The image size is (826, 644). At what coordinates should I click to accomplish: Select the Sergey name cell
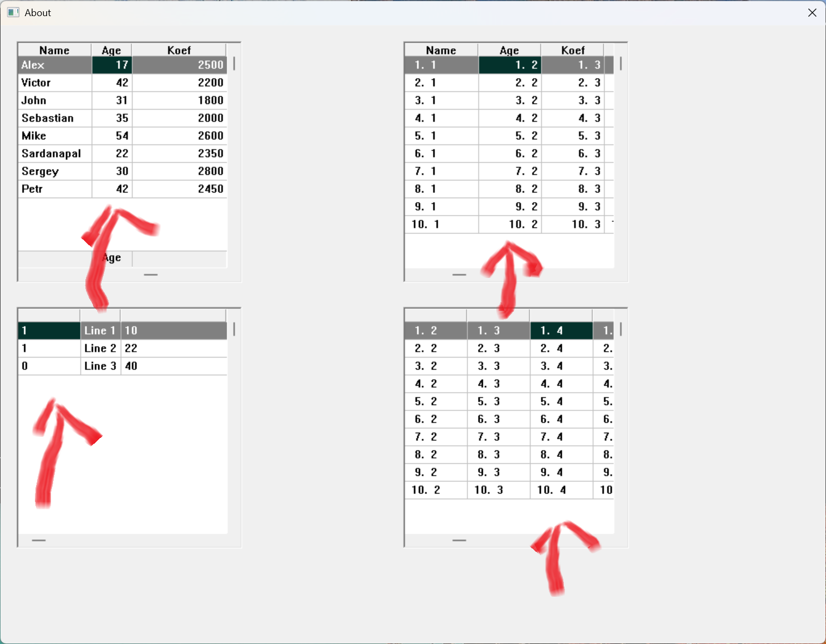pos(55,171)
